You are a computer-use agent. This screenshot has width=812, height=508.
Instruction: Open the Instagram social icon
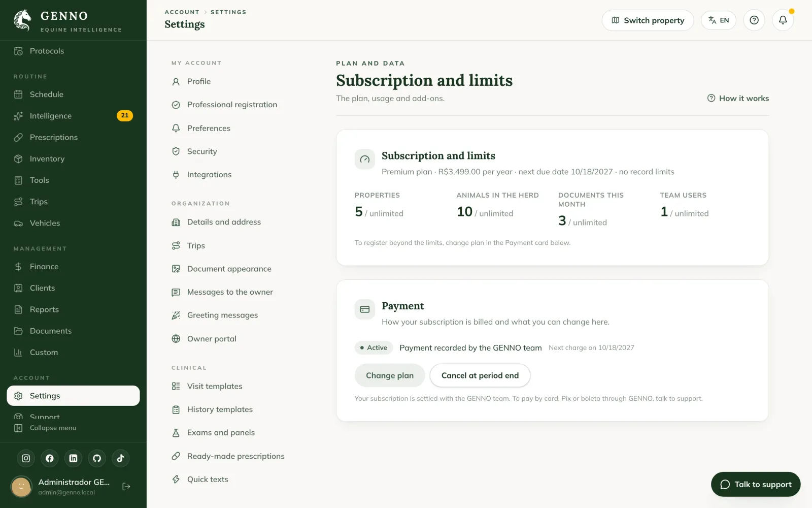tap(26, 458)
